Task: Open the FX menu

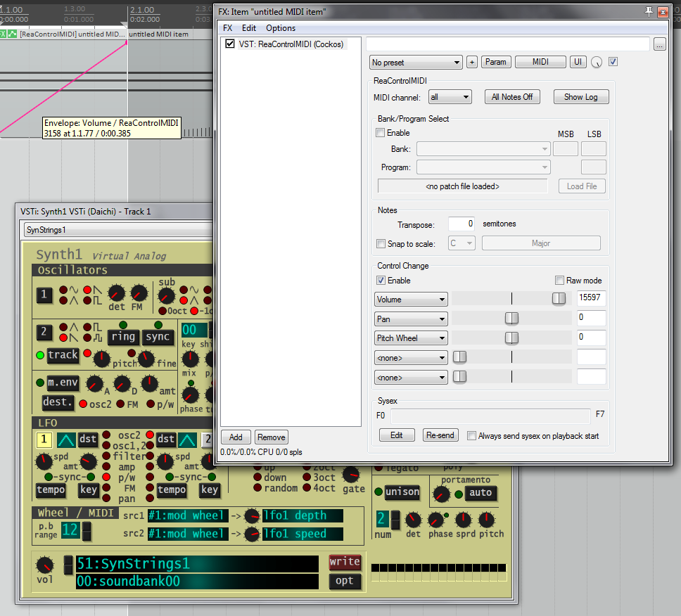Action: (227, 28)
